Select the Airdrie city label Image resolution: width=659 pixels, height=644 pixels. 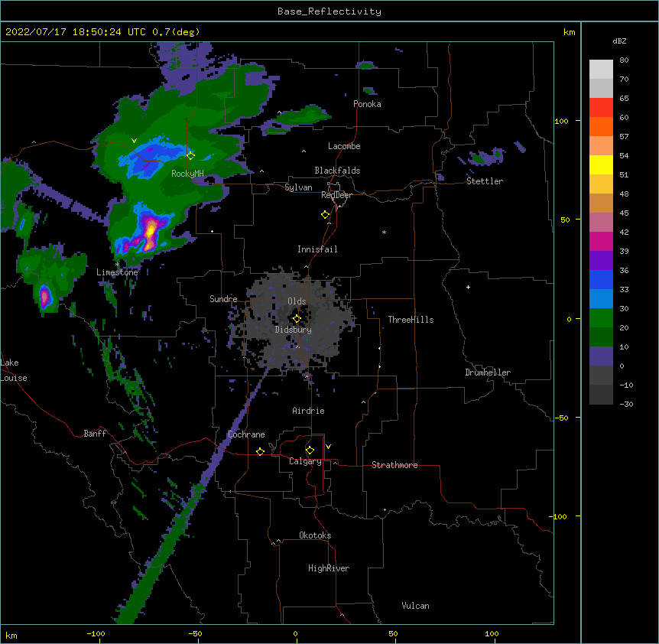pyautogui.click(x=309, y=411)
